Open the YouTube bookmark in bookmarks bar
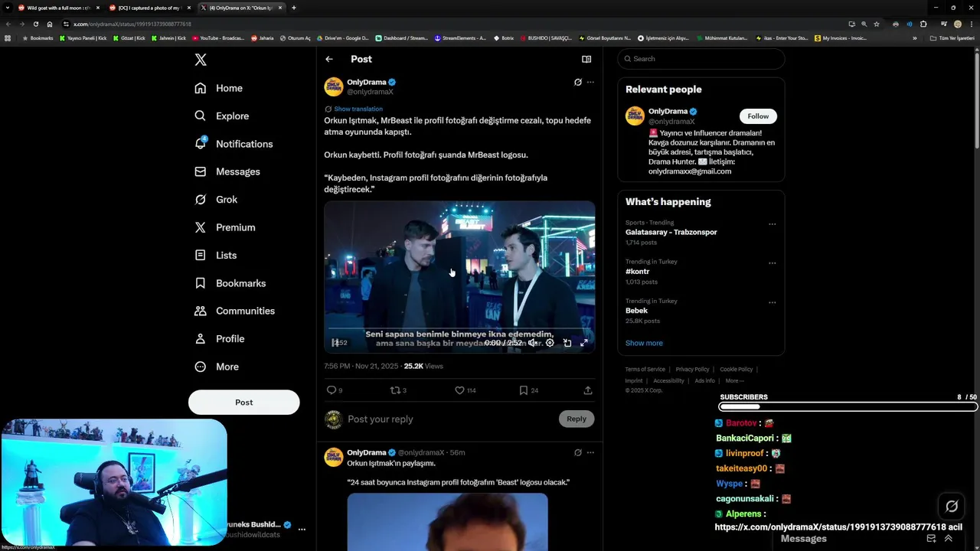The height and width of the screenshot is (551, 980). [x=218, y=37]
